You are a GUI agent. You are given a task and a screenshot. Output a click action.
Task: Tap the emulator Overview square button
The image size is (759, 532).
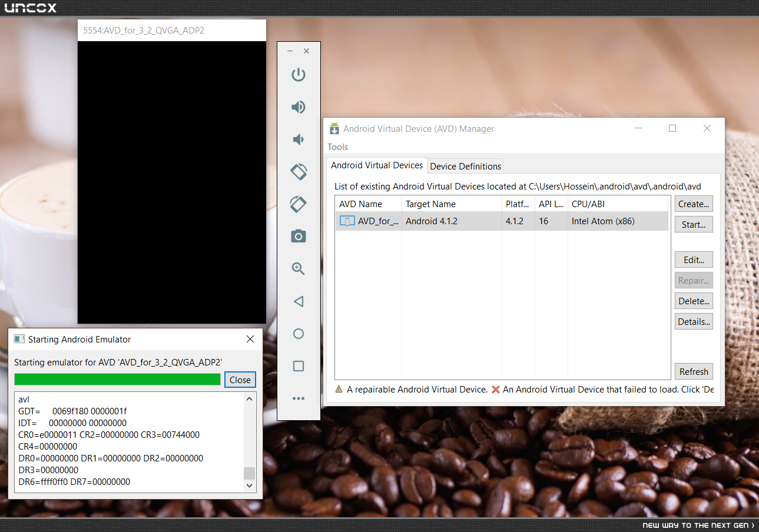tap(299, 366)
